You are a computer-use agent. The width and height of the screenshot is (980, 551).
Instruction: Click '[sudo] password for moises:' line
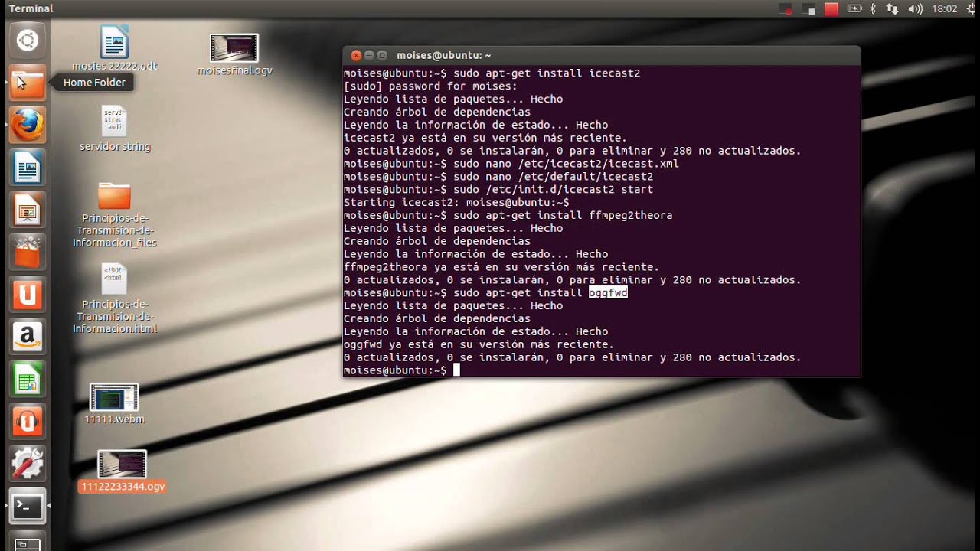pyautogui.click(x=430, y=86)
